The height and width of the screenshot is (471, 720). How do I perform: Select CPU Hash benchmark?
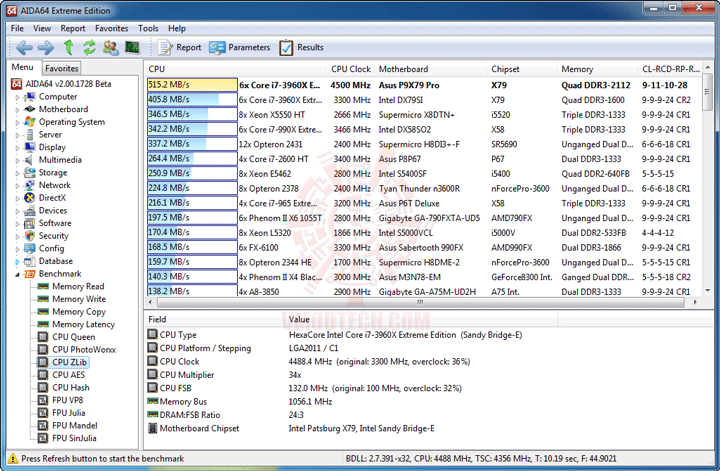click(x=71, y=388)
